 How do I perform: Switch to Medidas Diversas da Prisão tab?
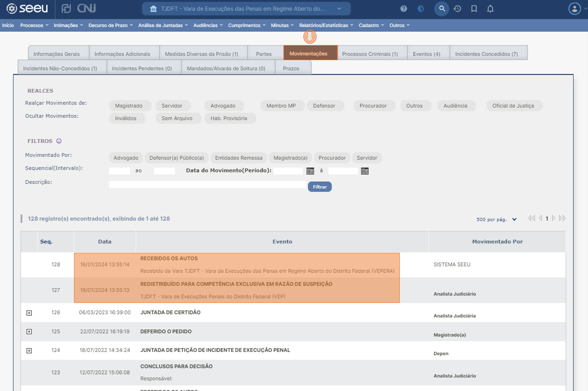coord(203,53)
